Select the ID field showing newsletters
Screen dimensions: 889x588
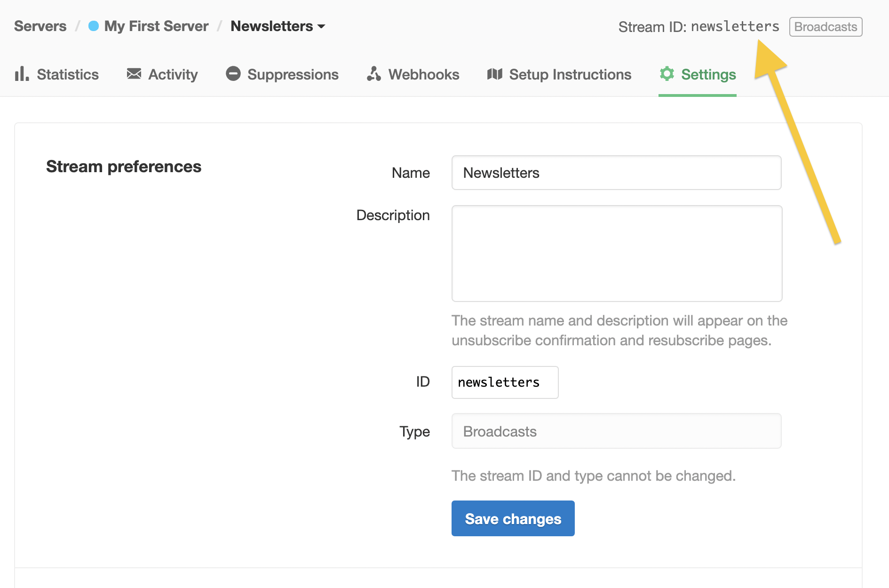point(505,382)
